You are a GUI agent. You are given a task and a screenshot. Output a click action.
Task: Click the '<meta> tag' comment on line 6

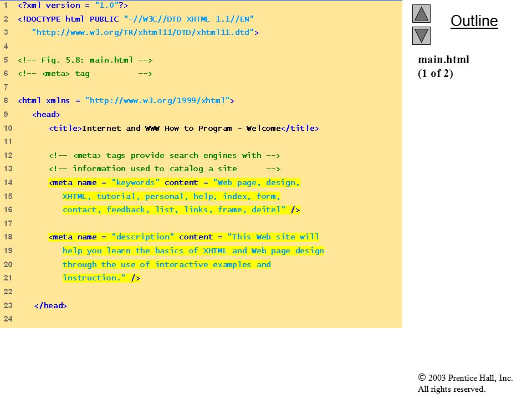click(x=85, y=74)
